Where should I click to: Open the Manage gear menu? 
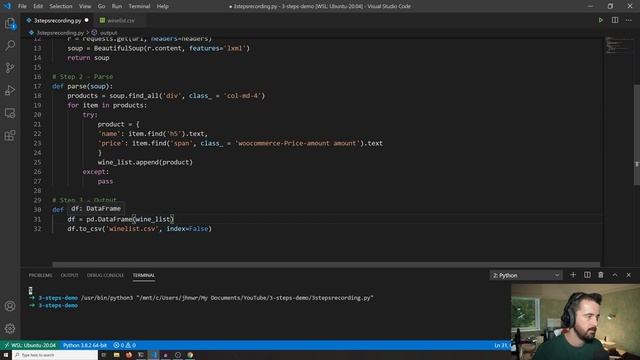coord(10,328)
